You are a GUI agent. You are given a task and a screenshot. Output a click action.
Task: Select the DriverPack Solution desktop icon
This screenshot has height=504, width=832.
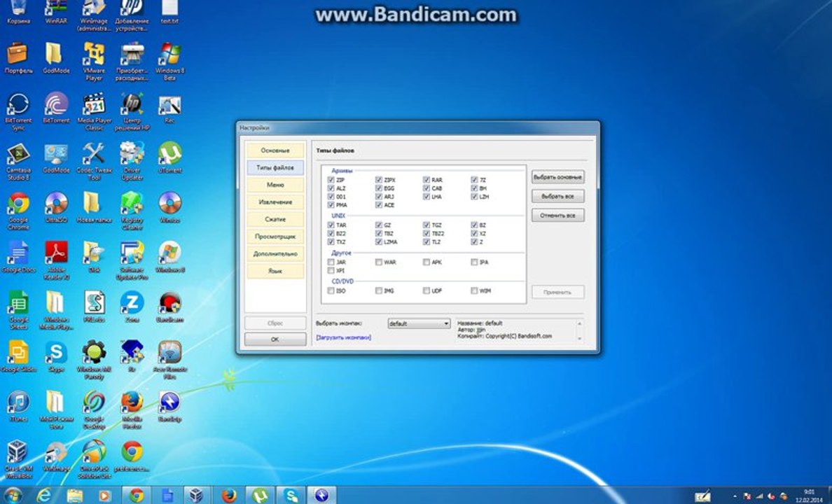94,459
